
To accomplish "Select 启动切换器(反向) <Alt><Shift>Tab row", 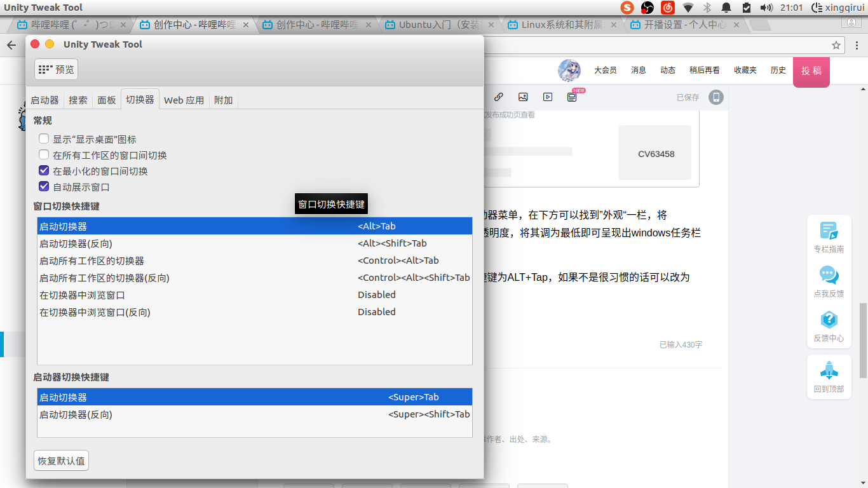I will pyautogui.click(x=255, y=243).
